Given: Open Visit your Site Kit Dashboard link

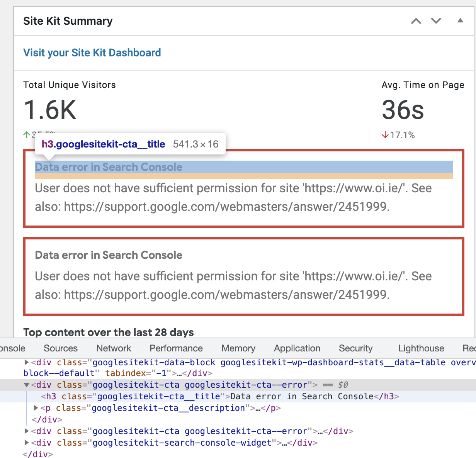Looking at the screenshot, I should (92, 53).
